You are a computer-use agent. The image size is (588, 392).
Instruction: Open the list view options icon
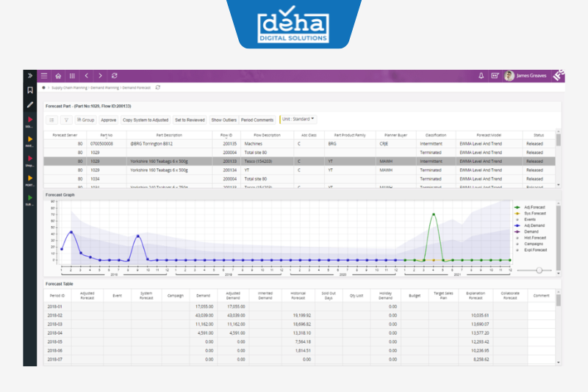coord(51,120)
